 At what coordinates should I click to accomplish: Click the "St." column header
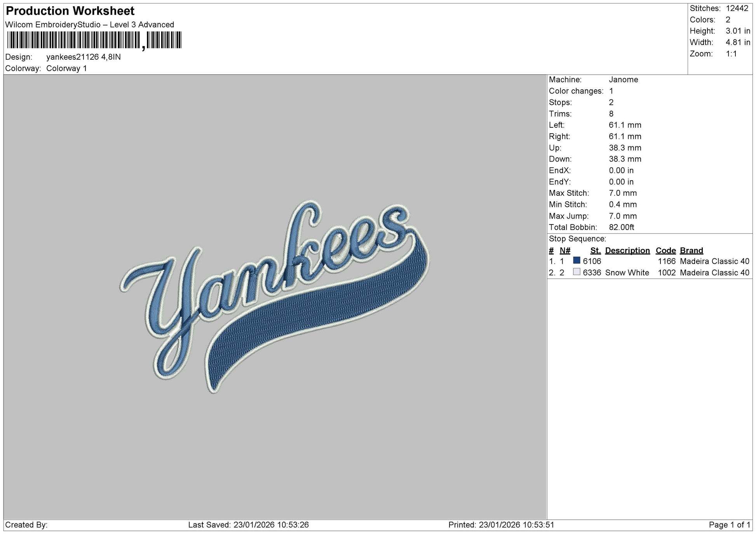coord(595,250)
